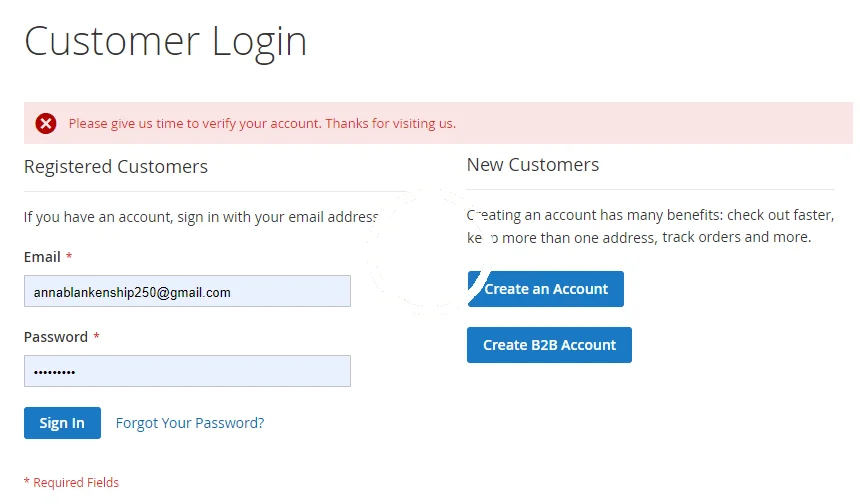Click the New Customers section heading
This screenshot has width=860, height=504.
click(x=533, y=165)
